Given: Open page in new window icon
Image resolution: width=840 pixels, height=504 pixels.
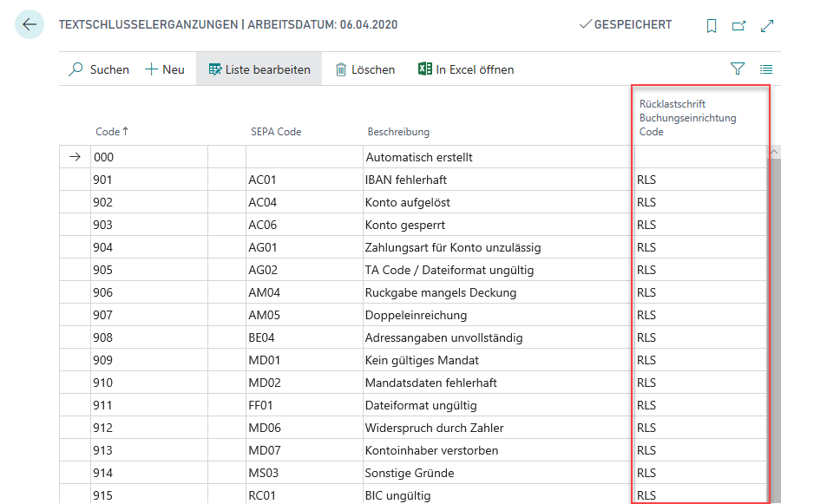Looking at the screenshot, I should pyautogui.click(x=738, y=26).
